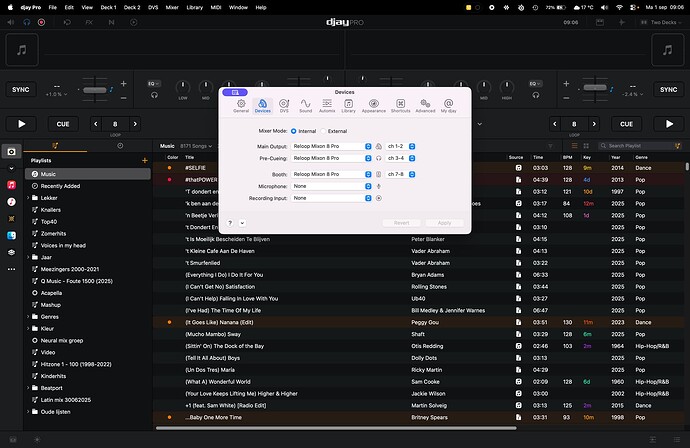Click right deck album art placeholder
Viewport: 690px width, 448px height.
668,50
